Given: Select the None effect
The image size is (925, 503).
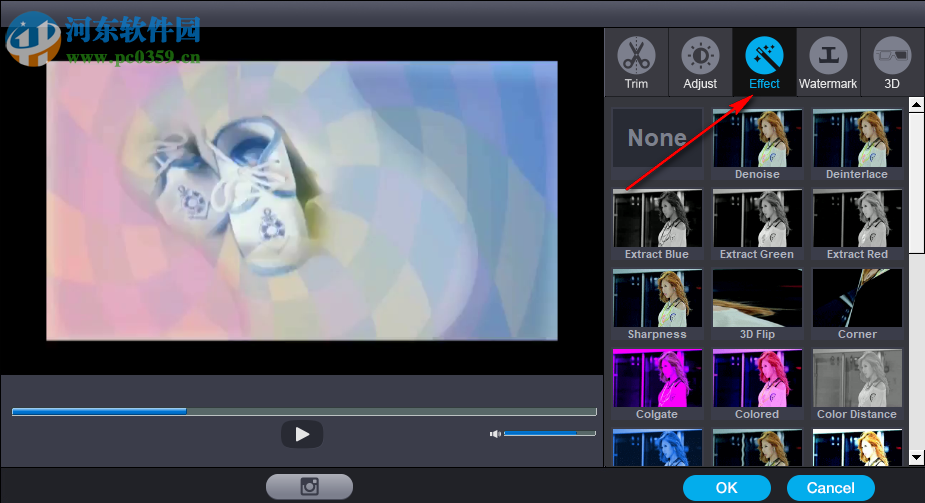Looking at the screenshot, I should coord(657,144).
